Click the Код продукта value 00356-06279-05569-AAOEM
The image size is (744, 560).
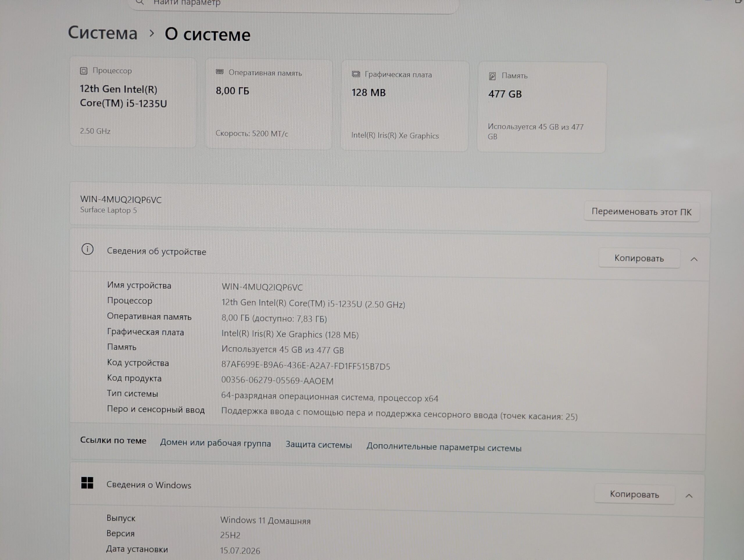277,380
